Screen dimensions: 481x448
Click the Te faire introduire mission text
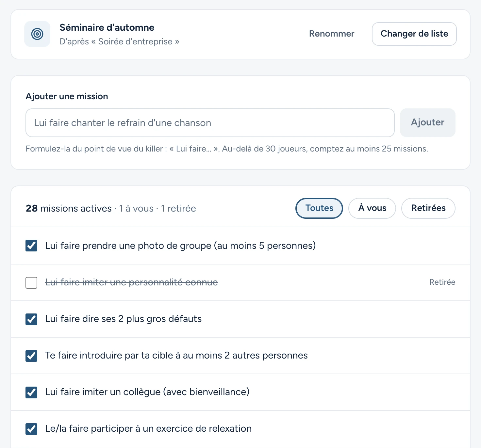click(x=176, y=355)
